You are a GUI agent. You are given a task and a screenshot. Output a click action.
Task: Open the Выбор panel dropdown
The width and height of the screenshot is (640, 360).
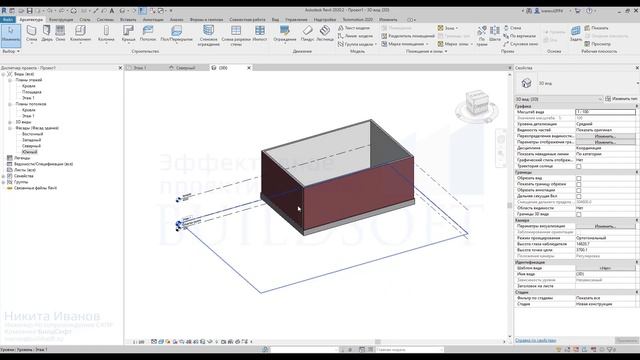[11, 51]
